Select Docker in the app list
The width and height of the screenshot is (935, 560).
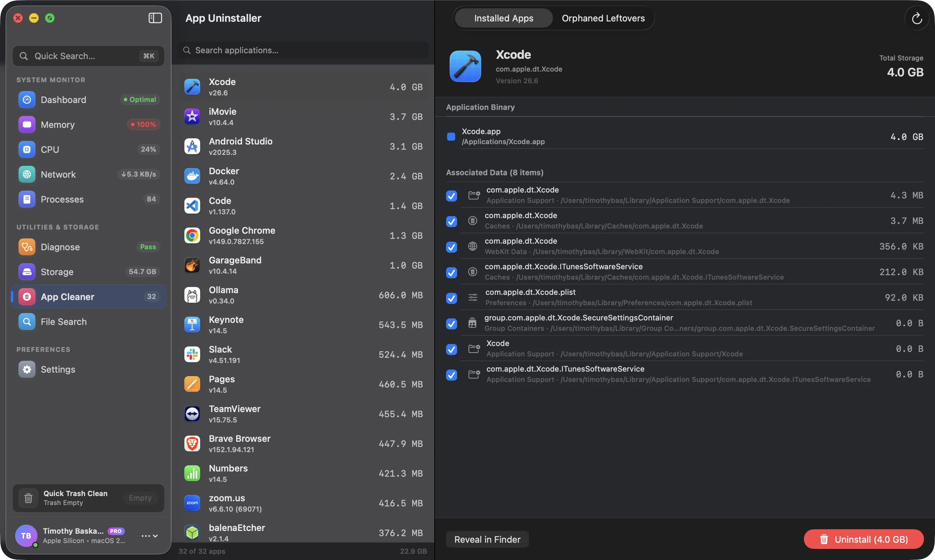(x=303, y=176)
